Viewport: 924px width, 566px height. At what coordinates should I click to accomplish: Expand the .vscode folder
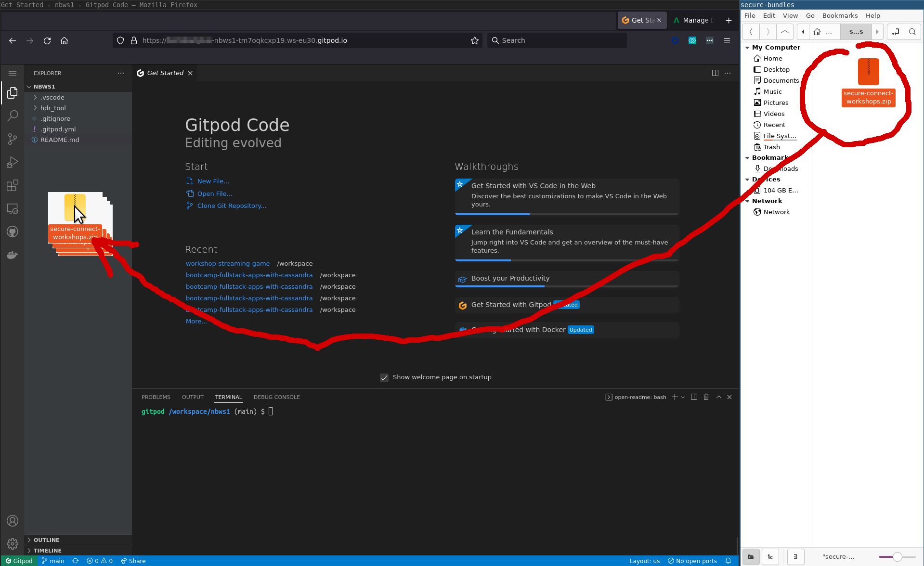(78, 97)
